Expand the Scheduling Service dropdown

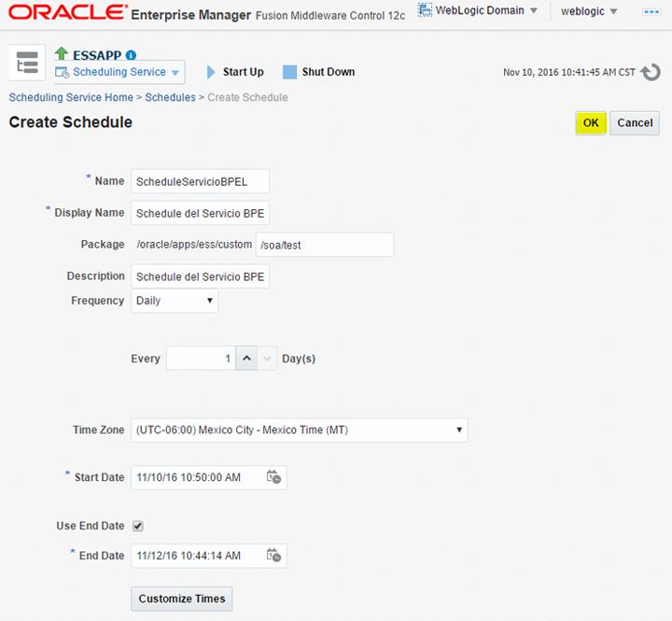pyautogui.click(x=175, y=73)
